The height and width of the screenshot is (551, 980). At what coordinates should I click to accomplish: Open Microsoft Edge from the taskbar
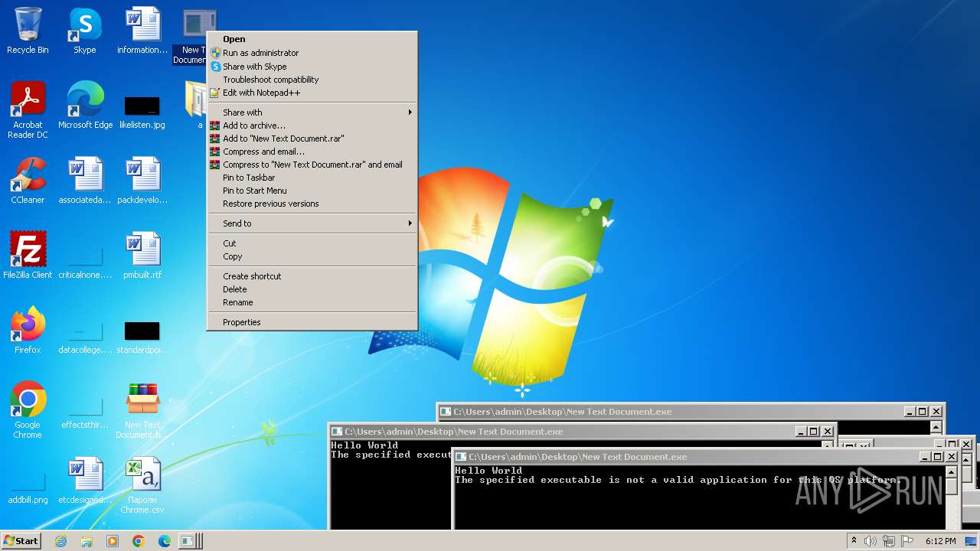[165, 541]
